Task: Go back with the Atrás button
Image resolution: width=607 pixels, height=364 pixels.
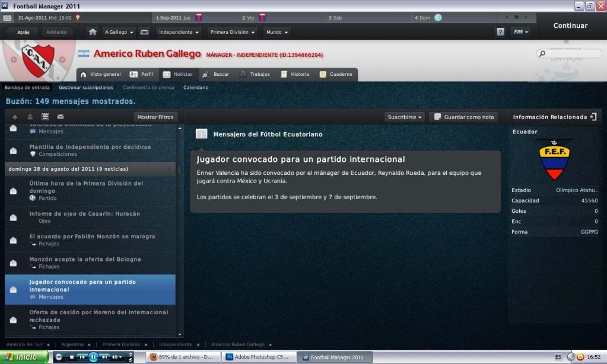Action: pos(23,32)
